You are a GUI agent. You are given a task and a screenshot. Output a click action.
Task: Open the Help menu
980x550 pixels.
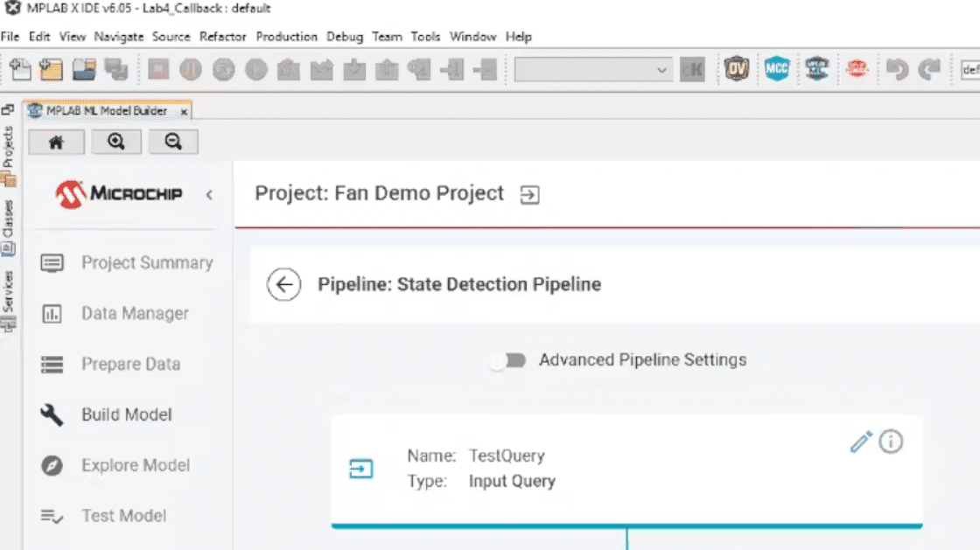[518, 37]
